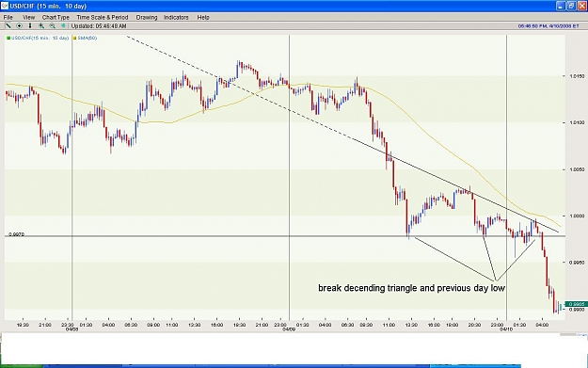
Task: Click the yellow SMA(50) legend square
Action: tap(75, 39)
